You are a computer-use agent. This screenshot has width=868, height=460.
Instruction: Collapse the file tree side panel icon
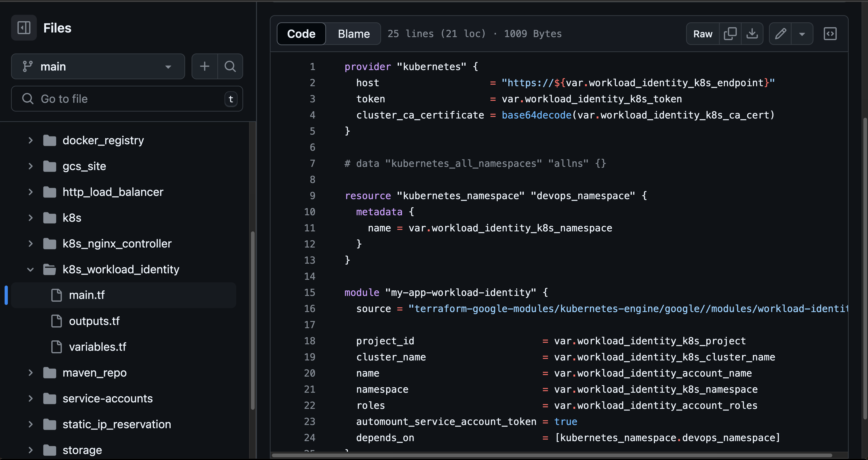pos(24,28)
